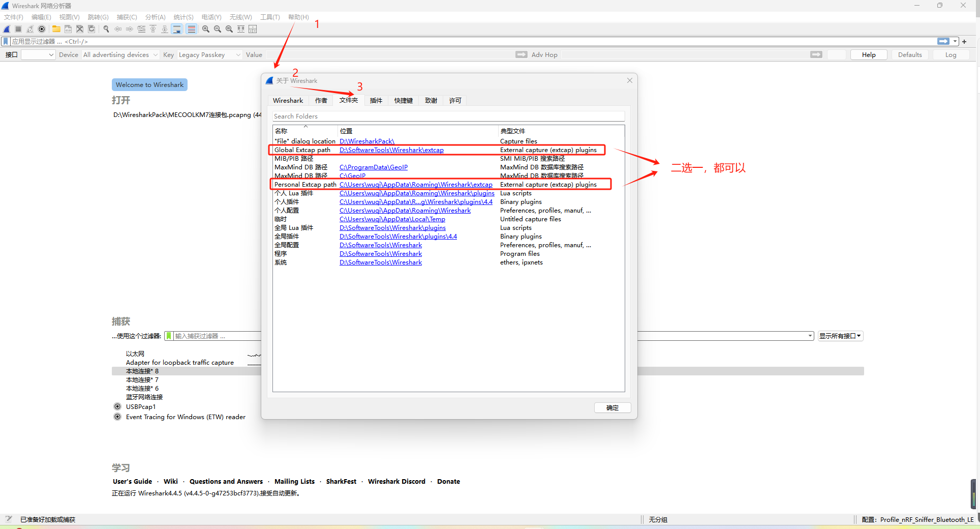Open capture filter history dropdown arrow

[x=810, y=336]
